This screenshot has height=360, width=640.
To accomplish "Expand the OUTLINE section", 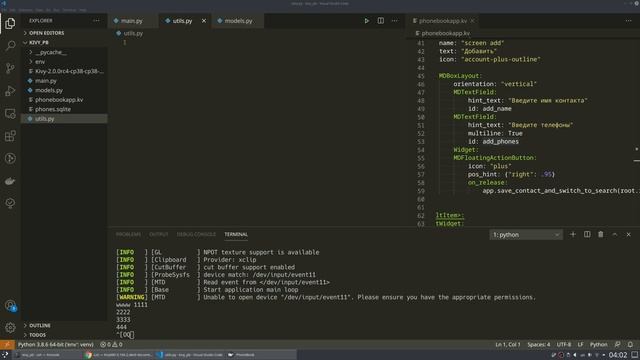I will click(40, 325).
